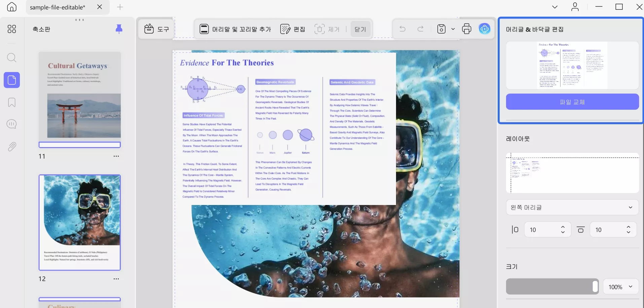
Task: Open a new tab with plus icon
Action: coord(120,7)
